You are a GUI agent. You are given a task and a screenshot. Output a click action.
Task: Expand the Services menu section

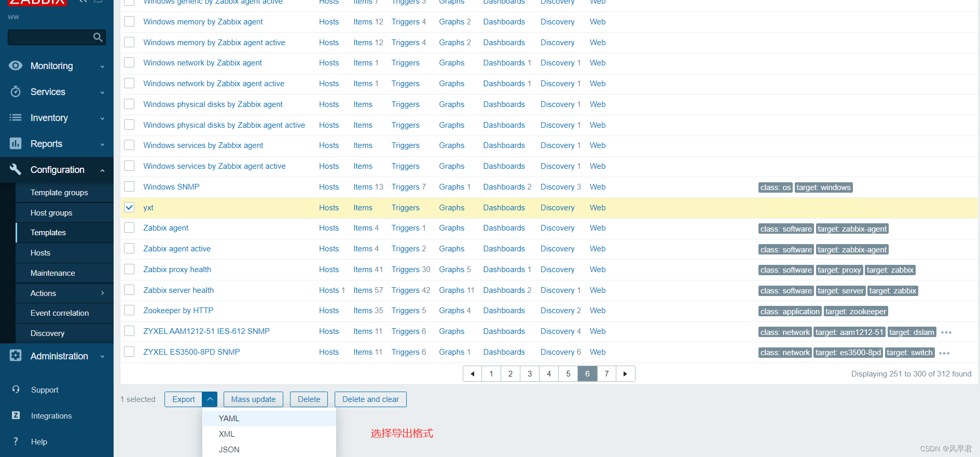pos(102,92)
